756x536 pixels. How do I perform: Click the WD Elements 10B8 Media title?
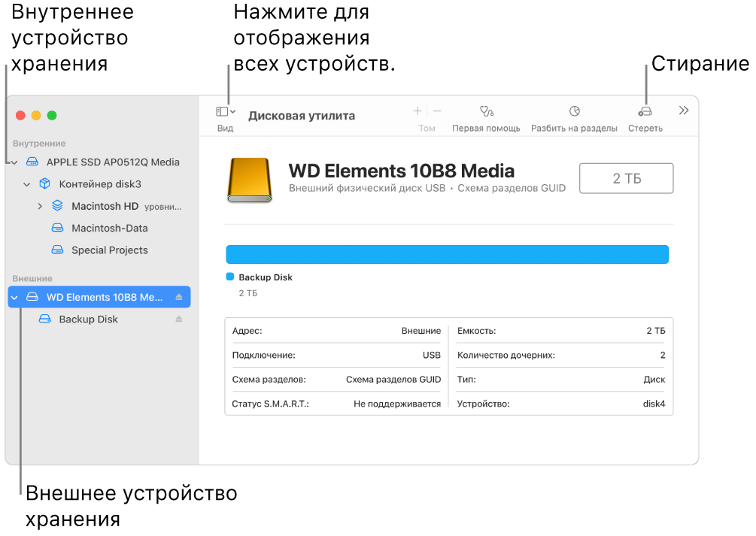click(x=402, y=171)
